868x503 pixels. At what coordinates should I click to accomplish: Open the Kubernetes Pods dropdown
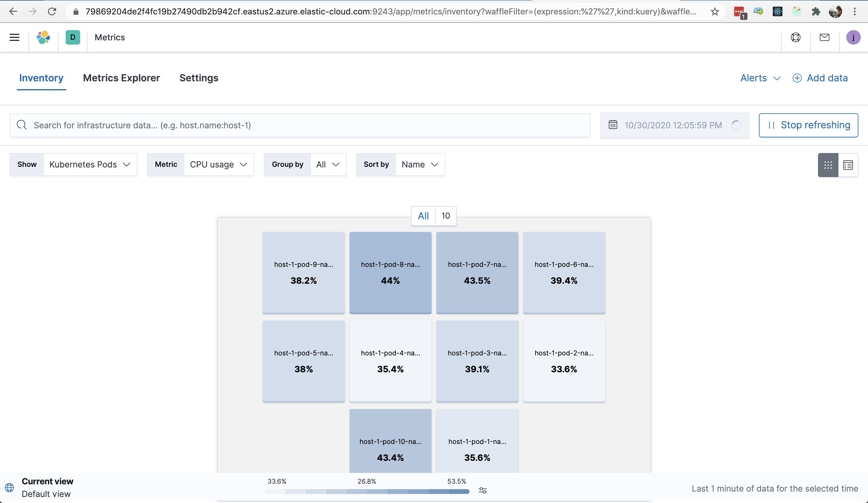point(90,164)
